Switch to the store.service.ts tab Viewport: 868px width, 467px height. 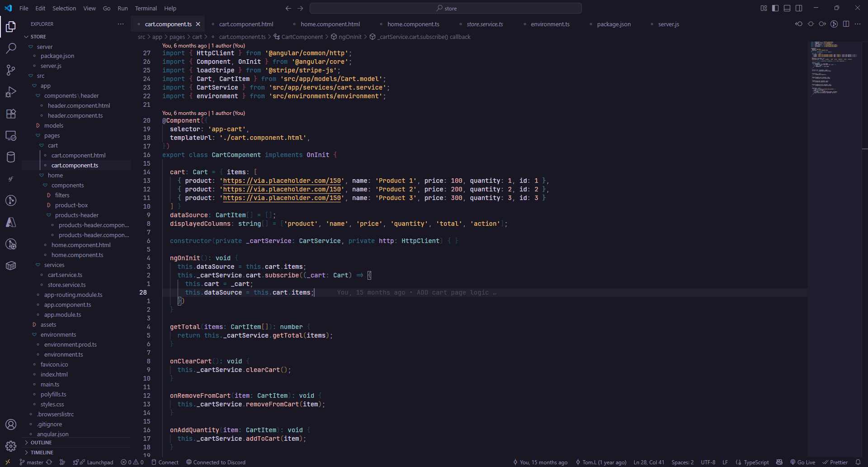(x=486, y=24)
